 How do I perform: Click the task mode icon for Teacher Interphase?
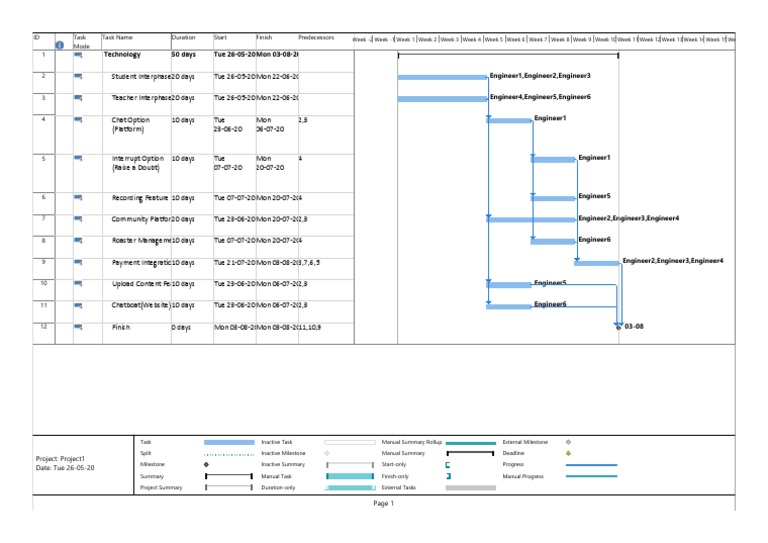(x=78, y=97)
